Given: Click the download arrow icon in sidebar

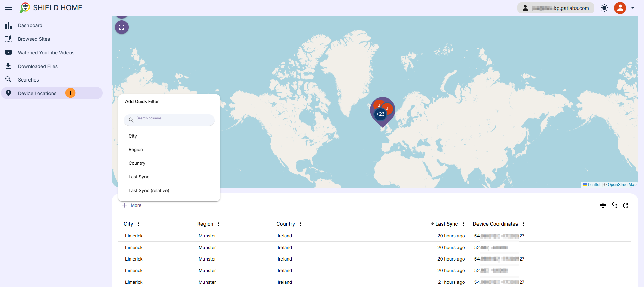Looking at the screenshot, I should click(x=8, y=66).
